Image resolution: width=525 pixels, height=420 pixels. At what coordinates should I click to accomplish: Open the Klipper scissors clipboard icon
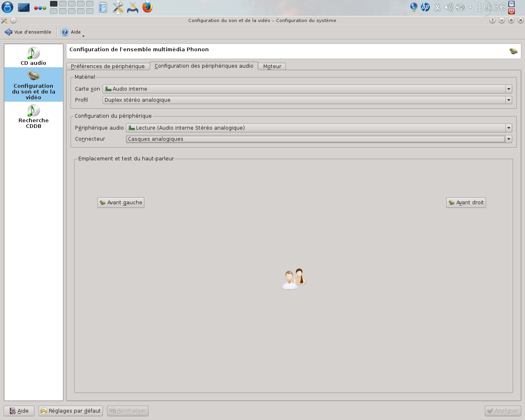437,7
